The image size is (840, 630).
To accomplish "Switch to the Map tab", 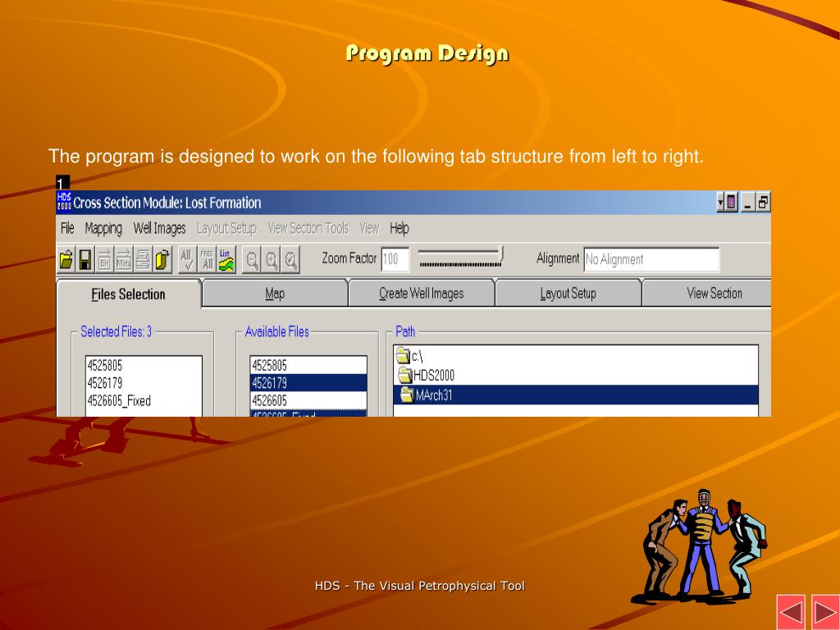I will [275, 293].
